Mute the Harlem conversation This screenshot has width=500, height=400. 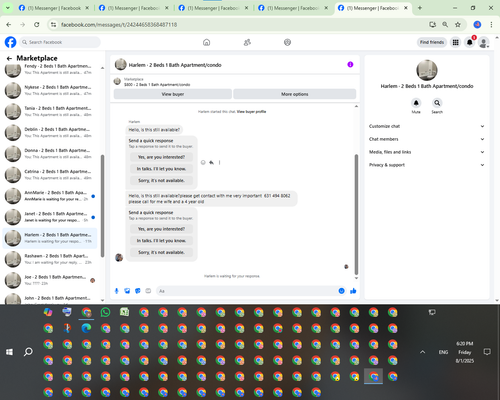[416, 103]
